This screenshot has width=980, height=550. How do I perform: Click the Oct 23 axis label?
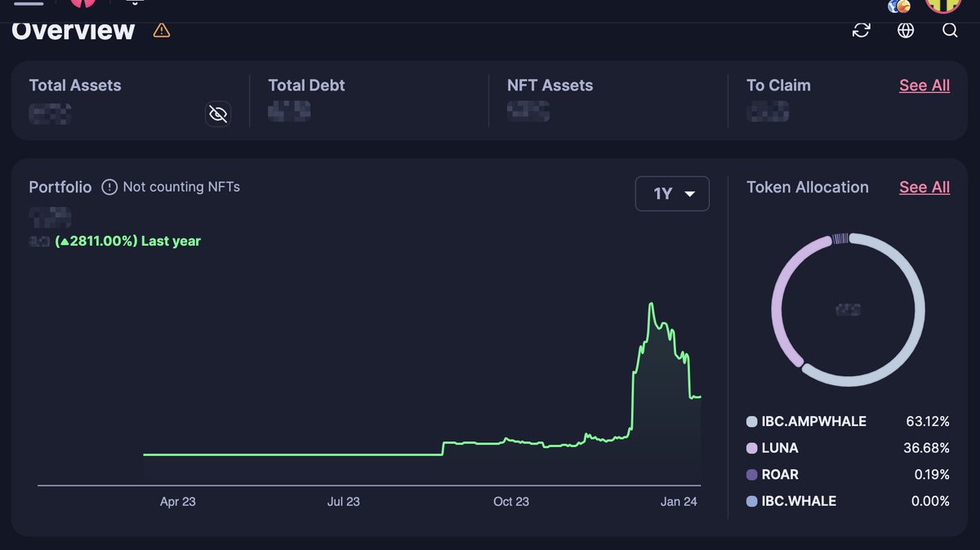pos(511,502)
